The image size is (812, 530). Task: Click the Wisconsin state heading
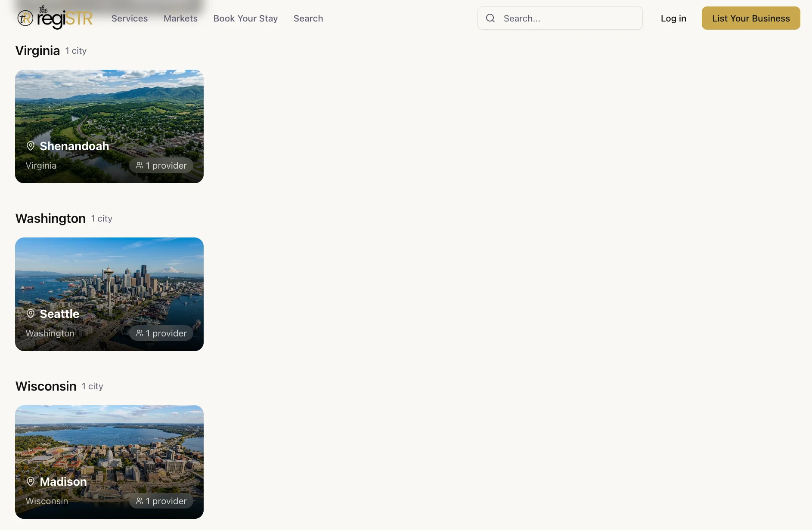tap(46, 386)
